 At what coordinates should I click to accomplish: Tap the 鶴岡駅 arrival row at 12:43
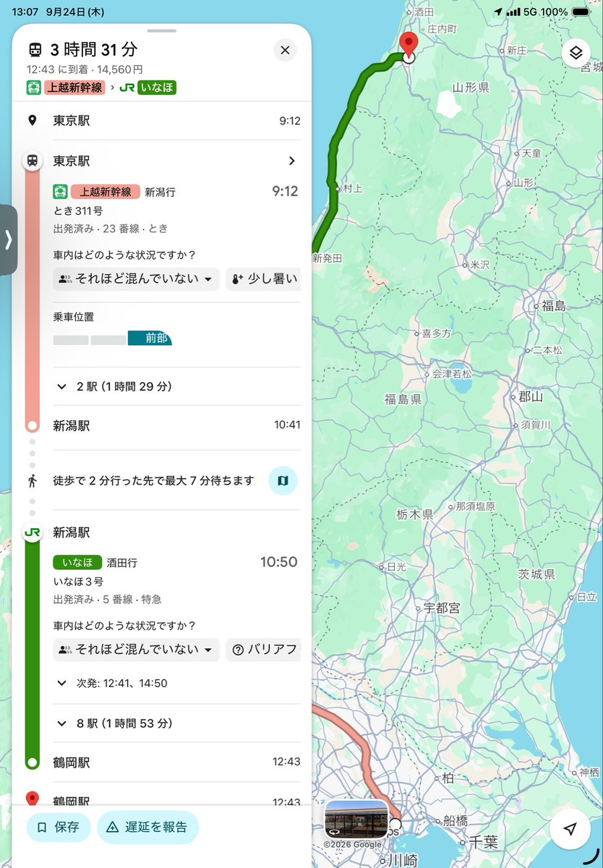click(176, 762)
